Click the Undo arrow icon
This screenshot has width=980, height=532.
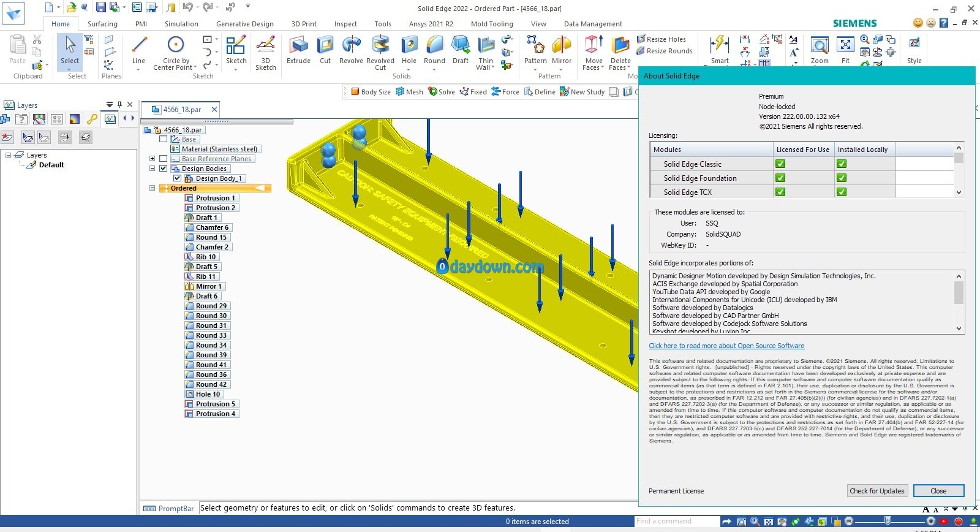coord(187,7)
